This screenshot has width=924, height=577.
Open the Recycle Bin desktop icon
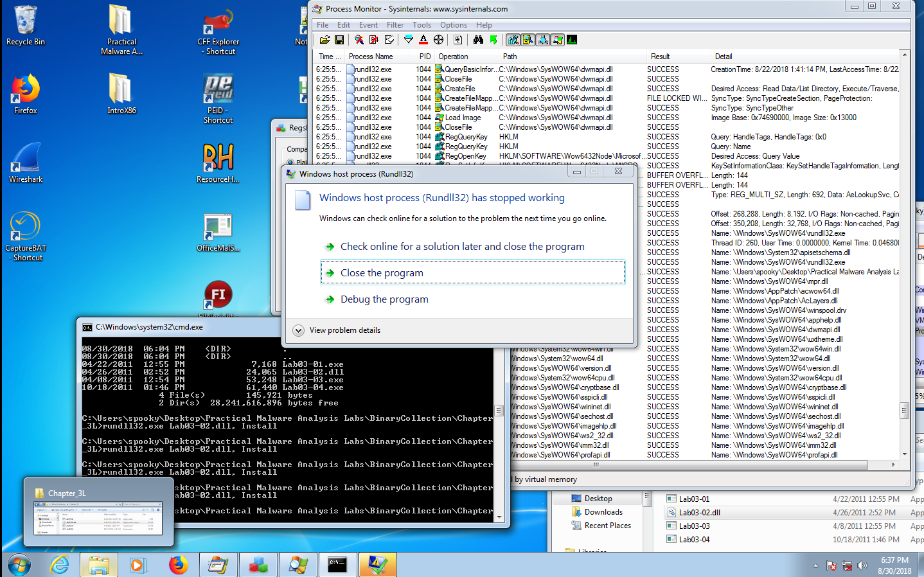tap(26, 26)
